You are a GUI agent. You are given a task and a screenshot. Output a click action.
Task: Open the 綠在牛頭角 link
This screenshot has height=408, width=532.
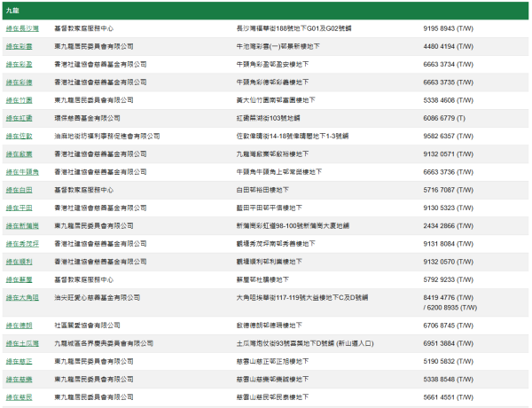pyautogui.click(x=22, y=172)
